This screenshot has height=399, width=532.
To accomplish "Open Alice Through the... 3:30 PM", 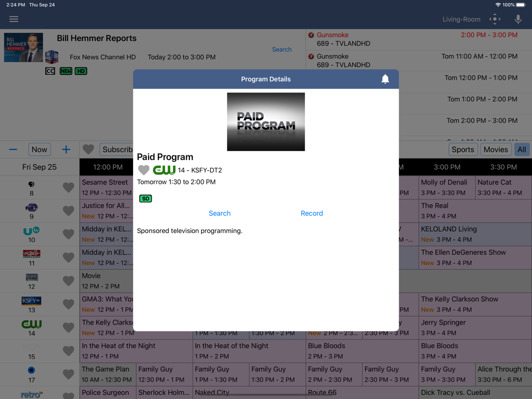I will (503, 375).
